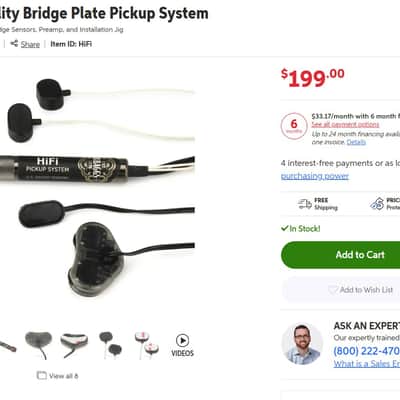The image size is (400, 400).
Task: Enlarge the main HiFi pickup product image
Action: click(97, 187)
